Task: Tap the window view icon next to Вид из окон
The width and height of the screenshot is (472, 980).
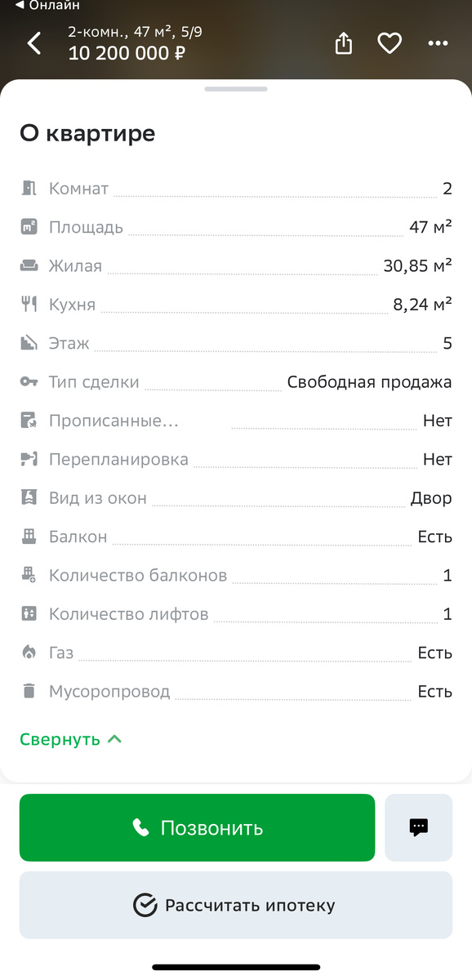Action: point(28,497)
